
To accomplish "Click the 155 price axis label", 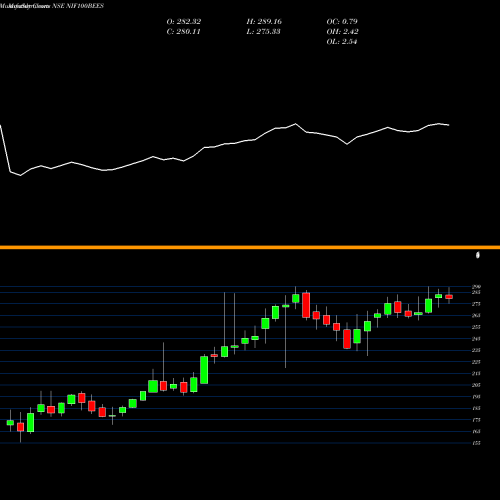I will point(476,443).
